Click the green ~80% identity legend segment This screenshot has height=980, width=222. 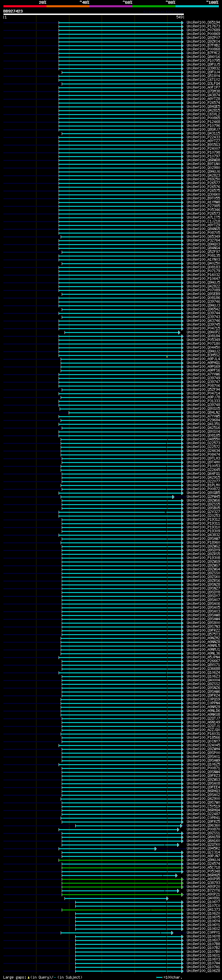click(154, 6)
